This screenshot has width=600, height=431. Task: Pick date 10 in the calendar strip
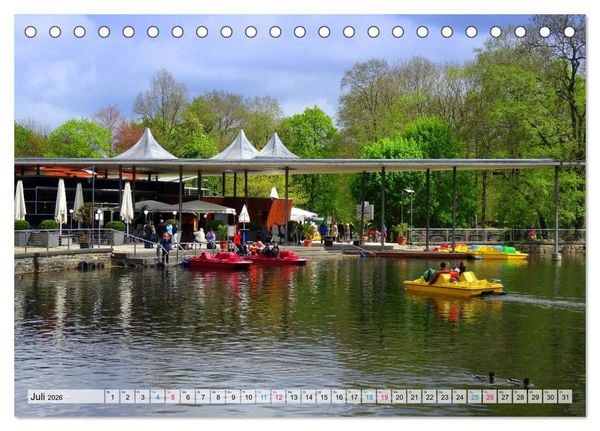[248, 397]
